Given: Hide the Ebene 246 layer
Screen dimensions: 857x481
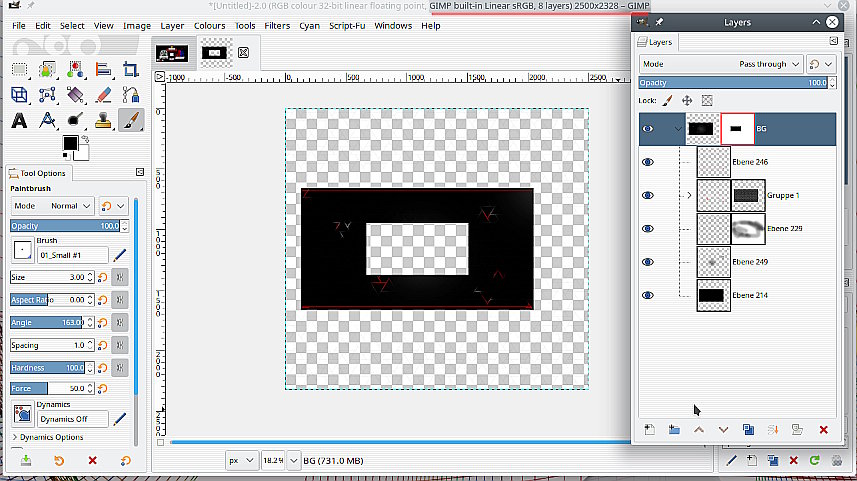Looking at the screenshot, I should pyautogui.click(x=648, y=162).
